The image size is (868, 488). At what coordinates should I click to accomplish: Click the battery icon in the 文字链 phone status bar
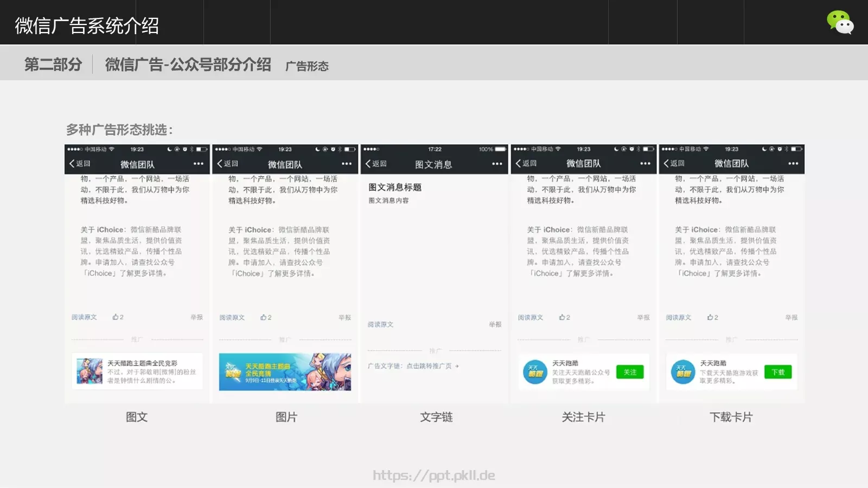coord(500,149)
